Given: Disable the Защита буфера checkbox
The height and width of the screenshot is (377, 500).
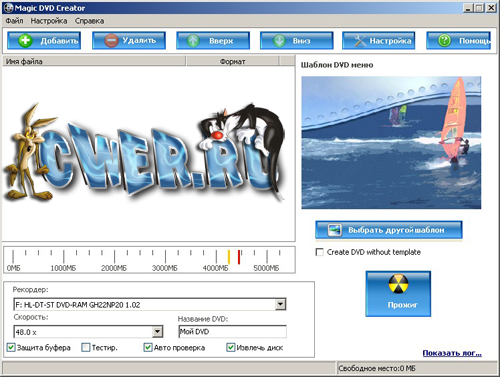Looking at the screenshot, I should (x=11, y=347).
